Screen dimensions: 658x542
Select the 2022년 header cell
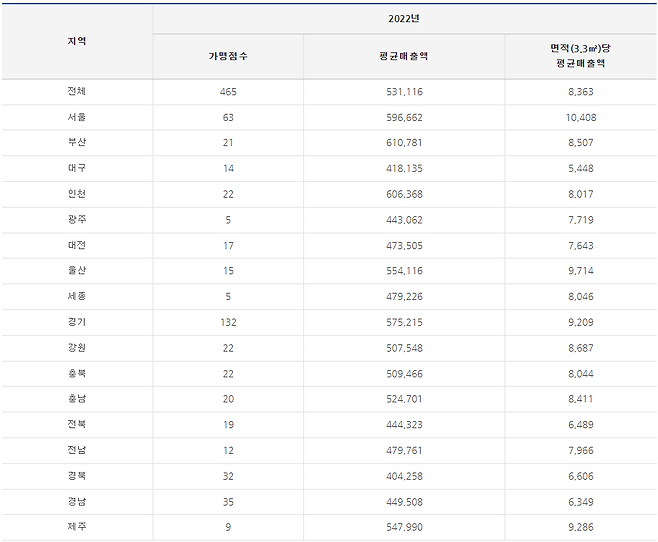point(404,19)
